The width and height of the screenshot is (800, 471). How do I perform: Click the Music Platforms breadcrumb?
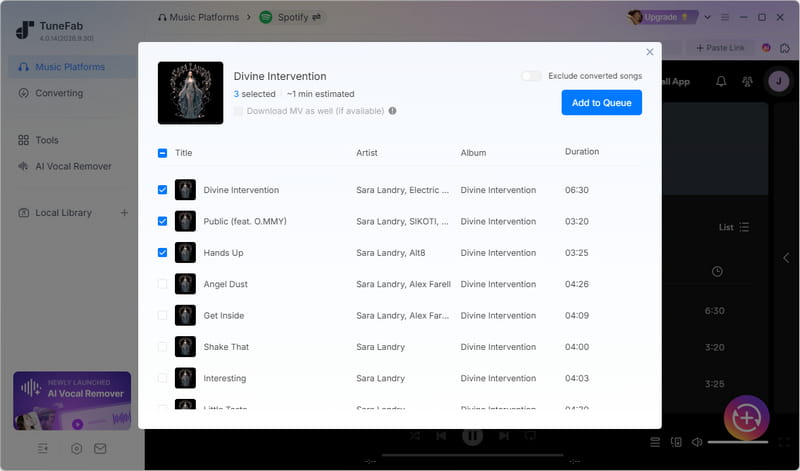click(198, 17)
